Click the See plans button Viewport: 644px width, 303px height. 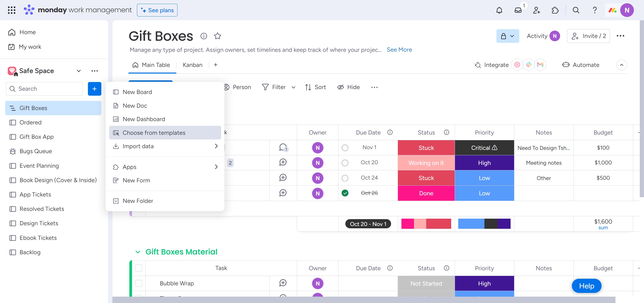coord(157,10)
